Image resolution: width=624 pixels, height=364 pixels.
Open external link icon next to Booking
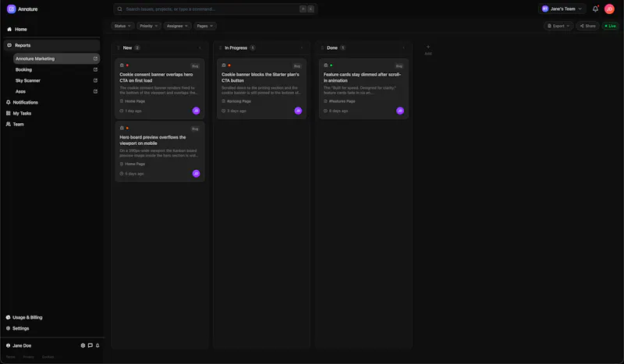tap(95, 69)
